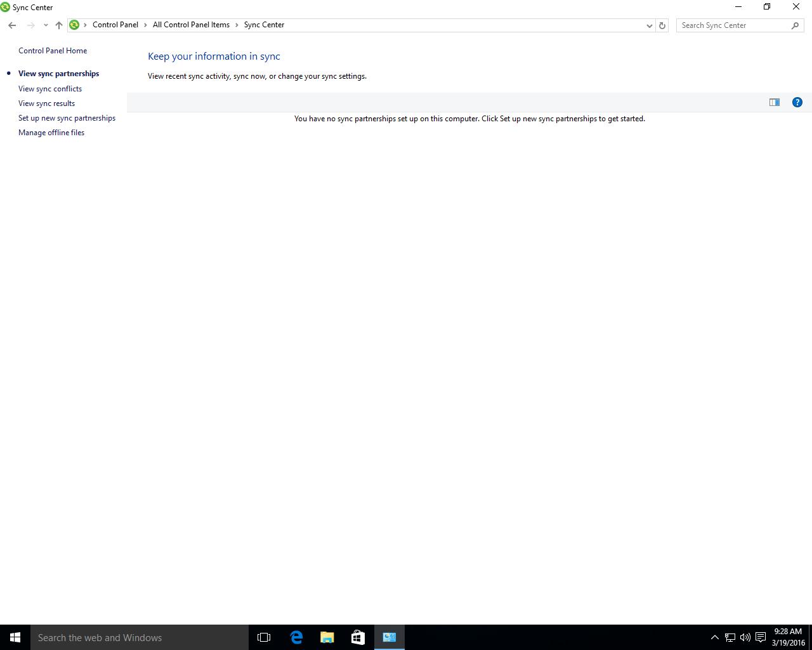Click the Control Panel taskbar button
This screenshot has height=650, width=812.
pos(390,637)
